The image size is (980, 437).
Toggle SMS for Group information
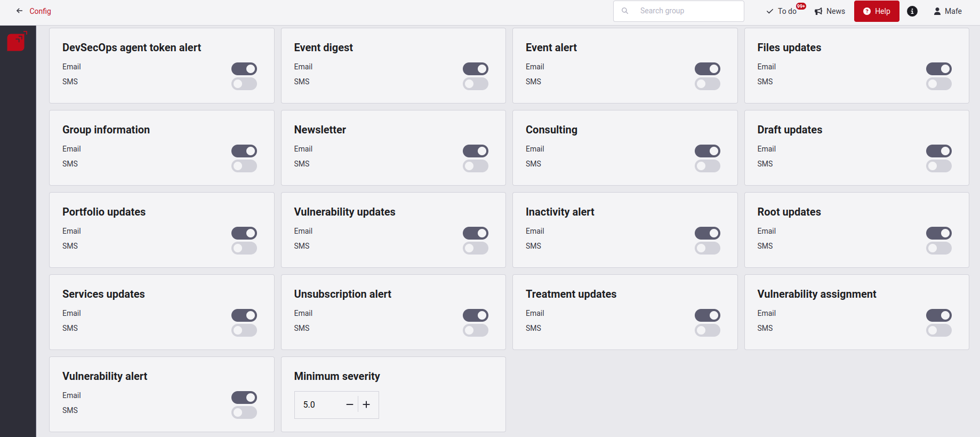pos(244,166)
